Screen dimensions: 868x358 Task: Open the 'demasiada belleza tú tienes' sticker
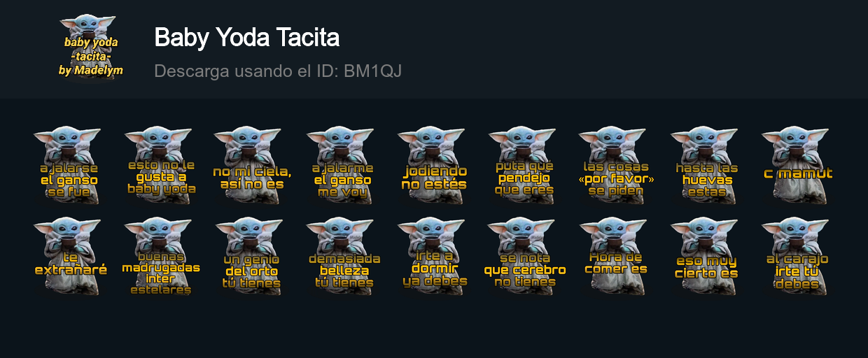point(343,256)
